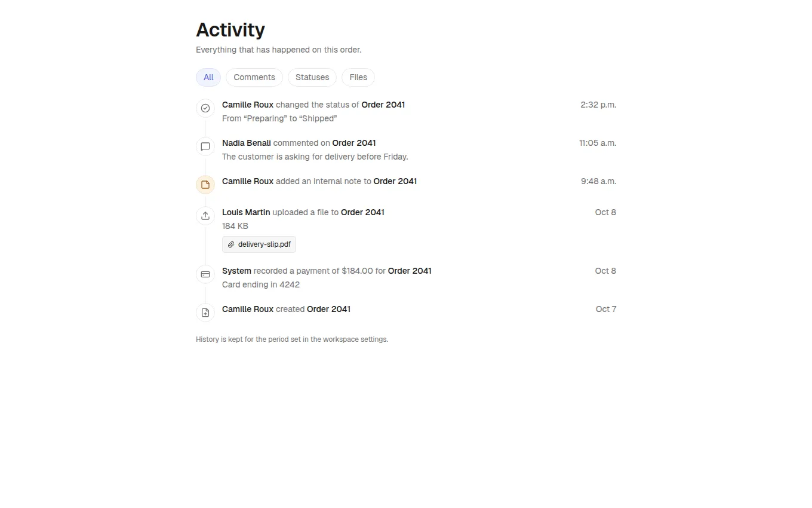The width and height of the screenshot is (812, 508).
Task: Click the status-change checkmark icon
Action: (x=205, y=108)
